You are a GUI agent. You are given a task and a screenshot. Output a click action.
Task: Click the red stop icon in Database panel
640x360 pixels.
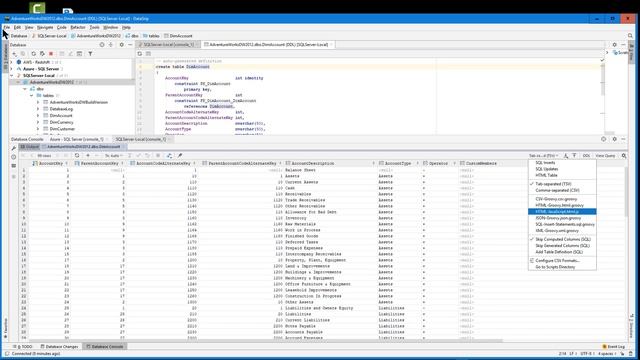click(51, 53)
